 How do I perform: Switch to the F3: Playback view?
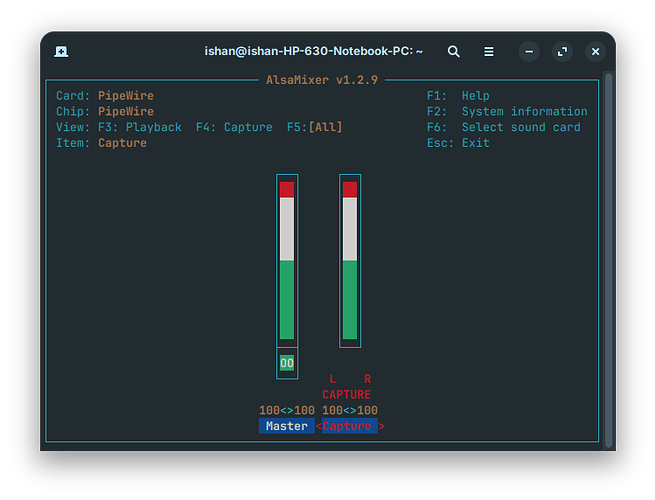[x=140, y=127]
